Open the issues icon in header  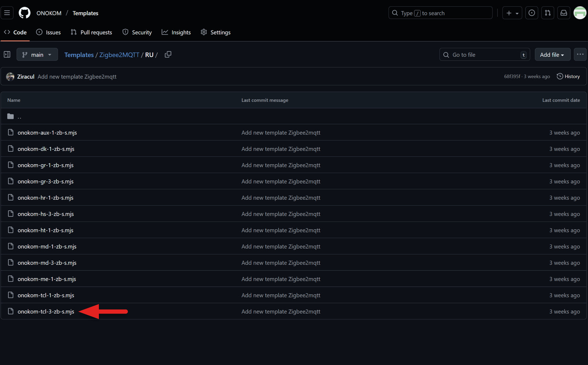pos(532,13)
